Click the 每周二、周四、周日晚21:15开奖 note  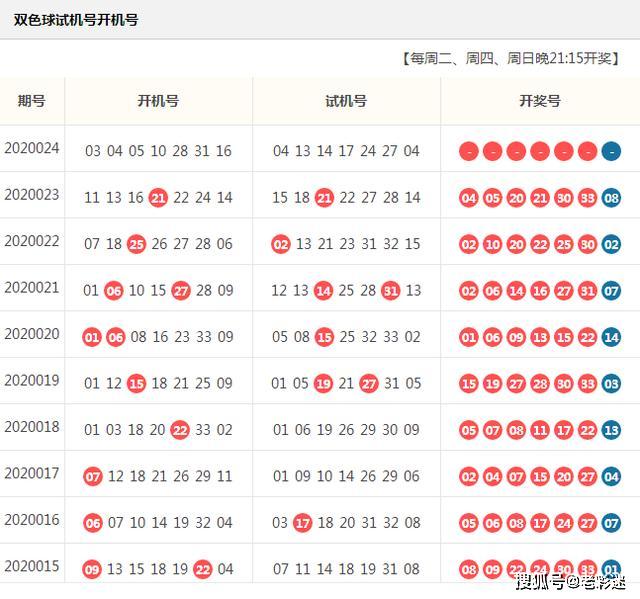tap(511, 58)
